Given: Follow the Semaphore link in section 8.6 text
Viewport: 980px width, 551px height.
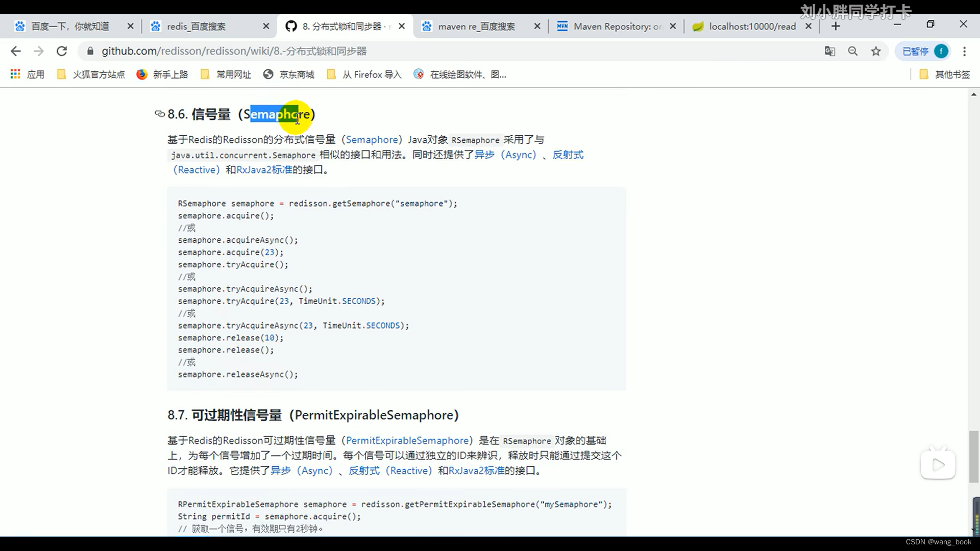Looking at the screenshot, I should pyautogui.click(x=372, y=140).
